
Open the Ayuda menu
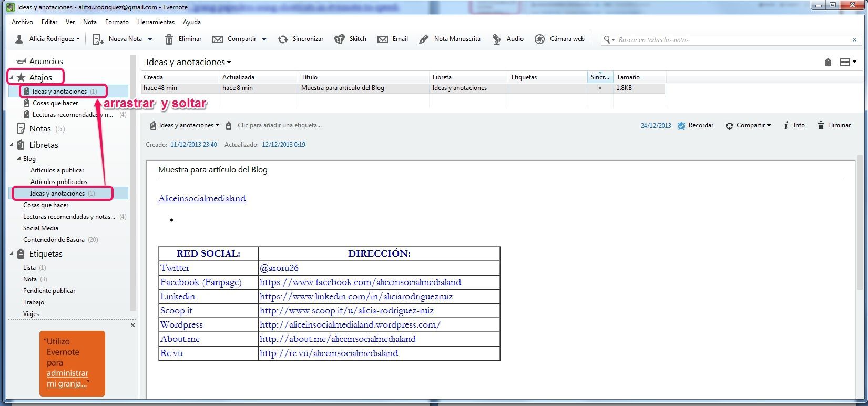pyautogui.click(x=192, y=22)
